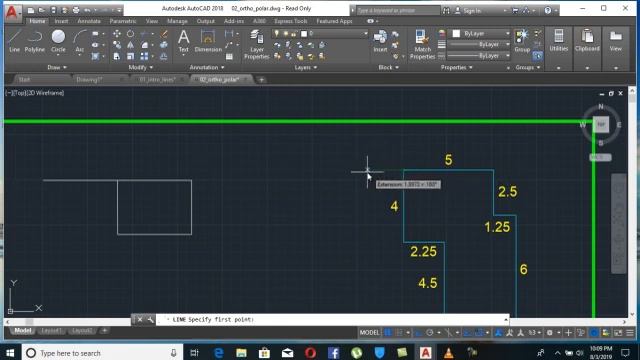Select the Dimension tool
Viewport: 640px width, 360px height.
pyautogui.click(x=208, y=41)
